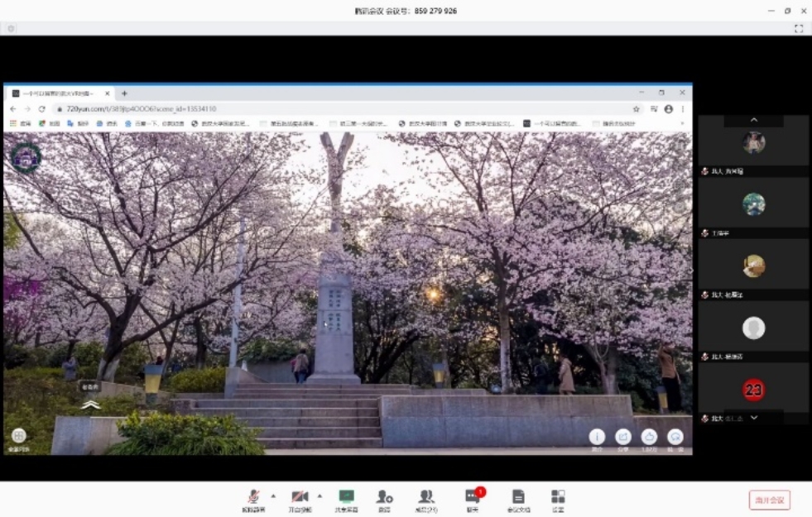Viewport: 812px width, 517px height.
Task: Click the panorama like thumbs-up icon
Action: 649,437
